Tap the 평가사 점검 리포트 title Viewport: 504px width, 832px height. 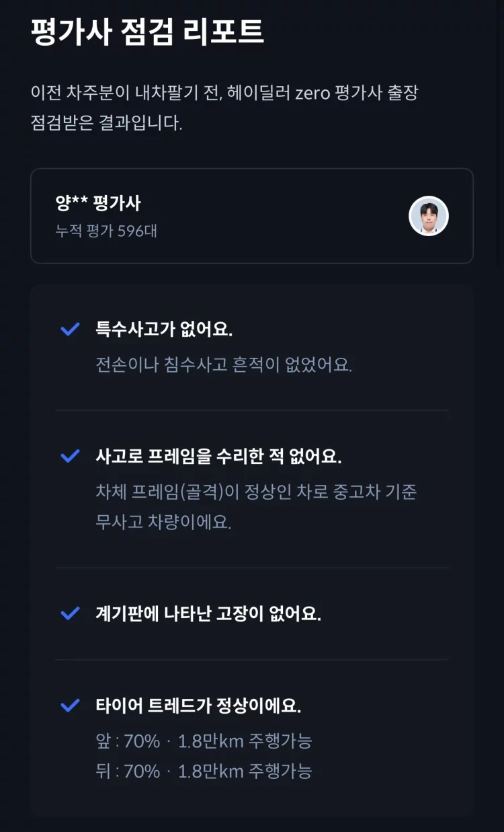147,32
